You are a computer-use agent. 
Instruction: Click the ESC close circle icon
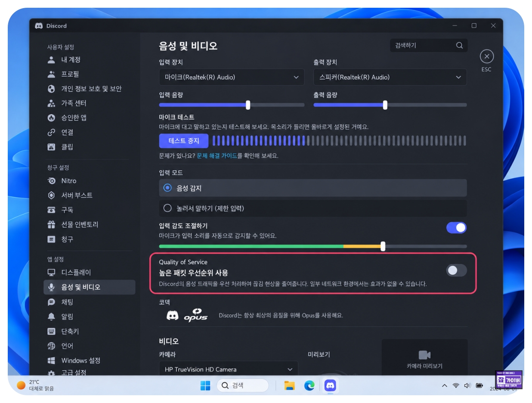[x=486, y=56]
